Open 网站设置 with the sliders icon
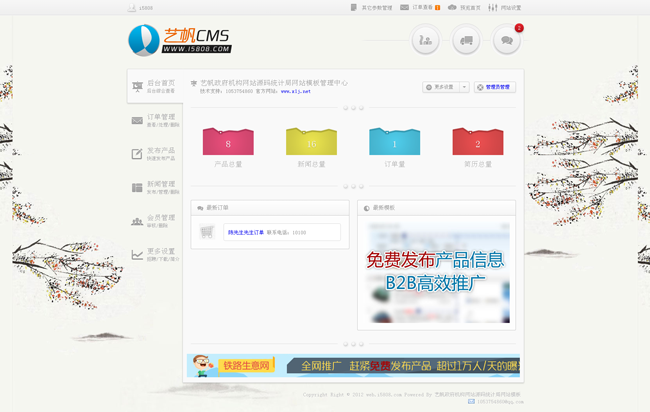This screenshot has height=412, width=650. [504, 7]
